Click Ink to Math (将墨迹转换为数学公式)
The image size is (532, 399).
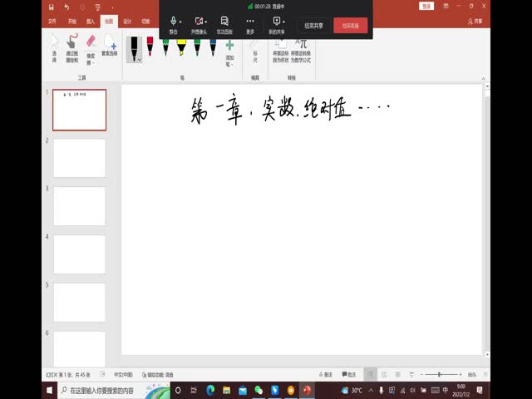301,52
